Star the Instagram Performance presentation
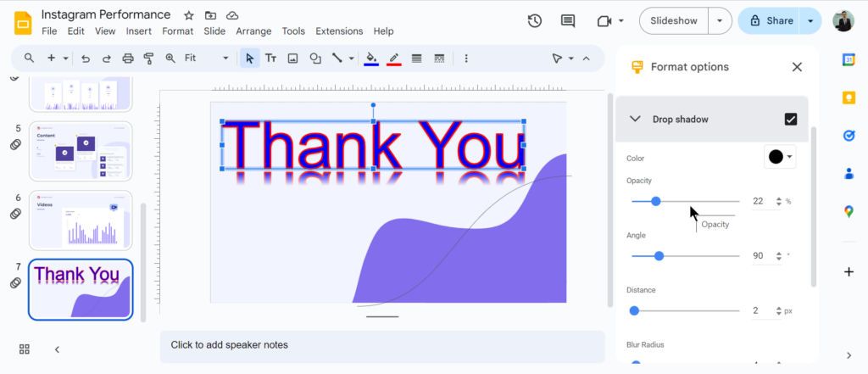Viewport: 868px width, 374px height. coord(188,15)
